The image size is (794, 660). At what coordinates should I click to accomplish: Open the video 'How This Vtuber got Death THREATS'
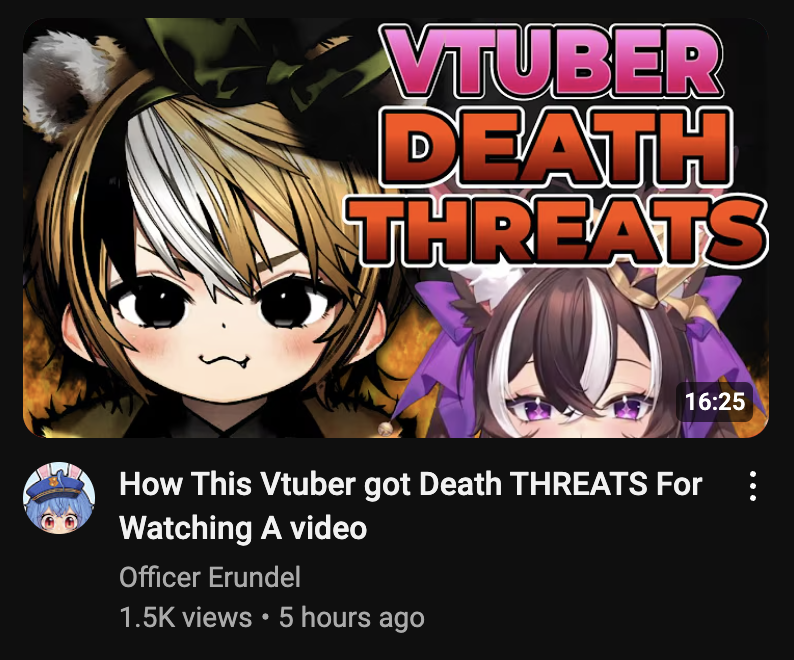(411, 484)
